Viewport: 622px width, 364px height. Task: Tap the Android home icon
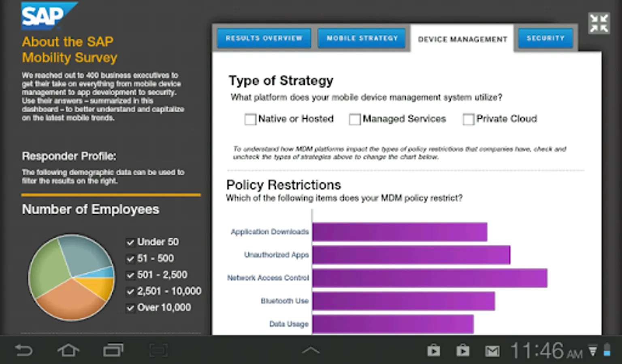(x=68, y=350)
